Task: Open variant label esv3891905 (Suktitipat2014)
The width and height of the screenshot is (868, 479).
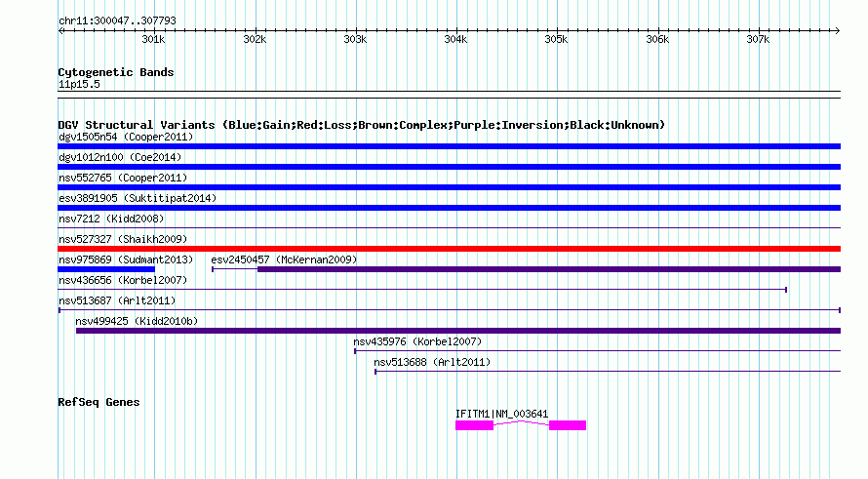Action: coord(138,198)
